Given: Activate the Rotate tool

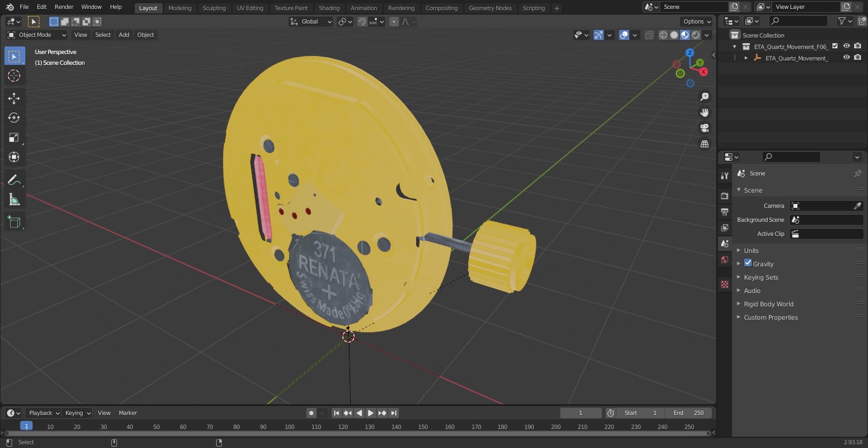Looking at the screenshot, I should click(14, 118).
